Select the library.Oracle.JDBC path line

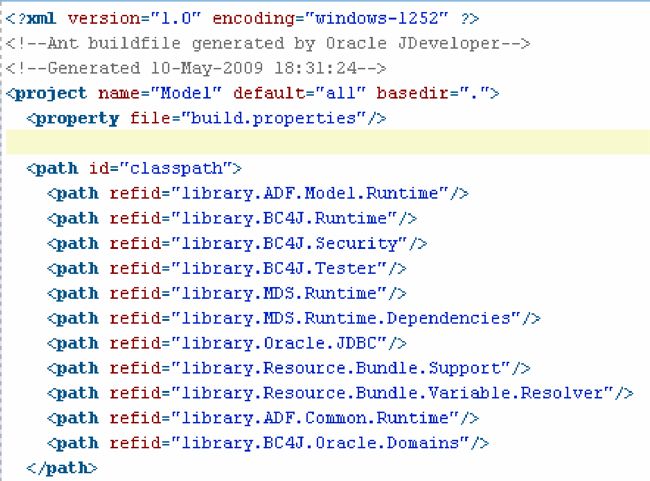[227, 343]
